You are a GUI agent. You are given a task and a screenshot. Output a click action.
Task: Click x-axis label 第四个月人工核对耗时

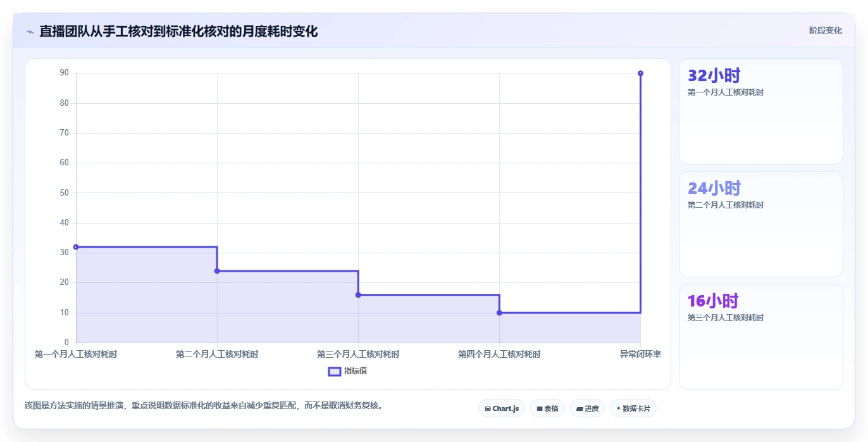click(499, 355)
